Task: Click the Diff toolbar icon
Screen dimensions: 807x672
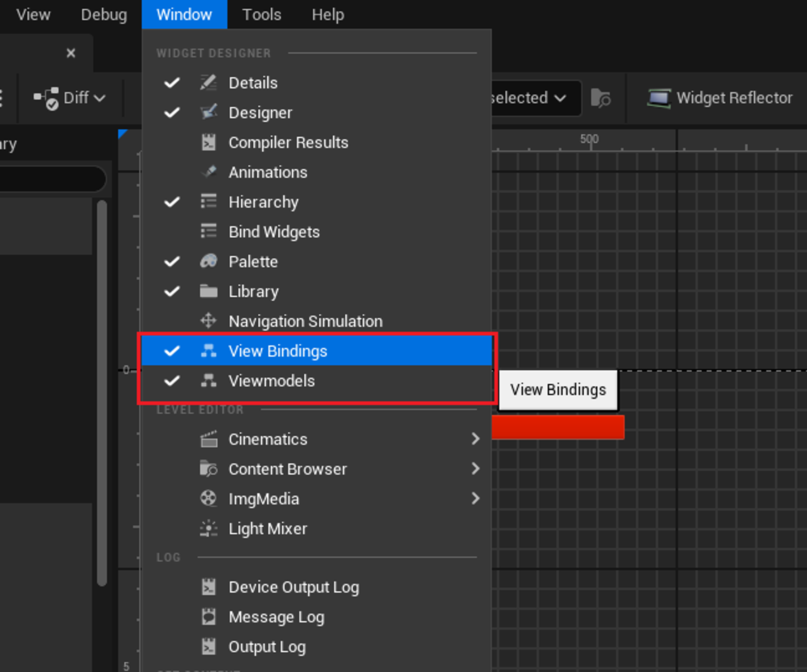Action: point(46,98)
